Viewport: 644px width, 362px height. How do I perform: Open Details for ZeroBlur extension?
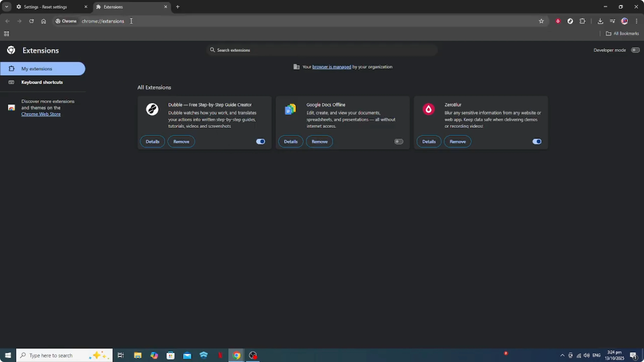[429, 142]
